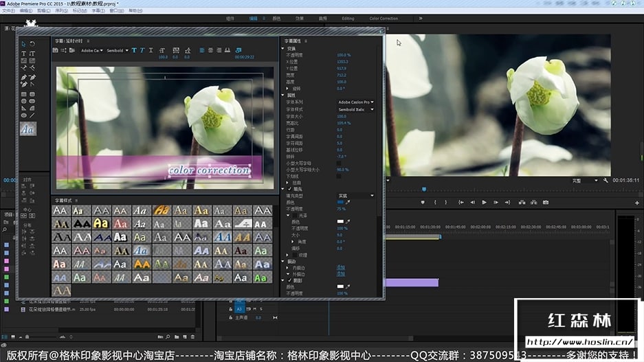Image resolution: width=644 pixels, height=362 pixels.
Task: Open the Semibold Italic font style dropdown
Action: (x=356, y=110)
